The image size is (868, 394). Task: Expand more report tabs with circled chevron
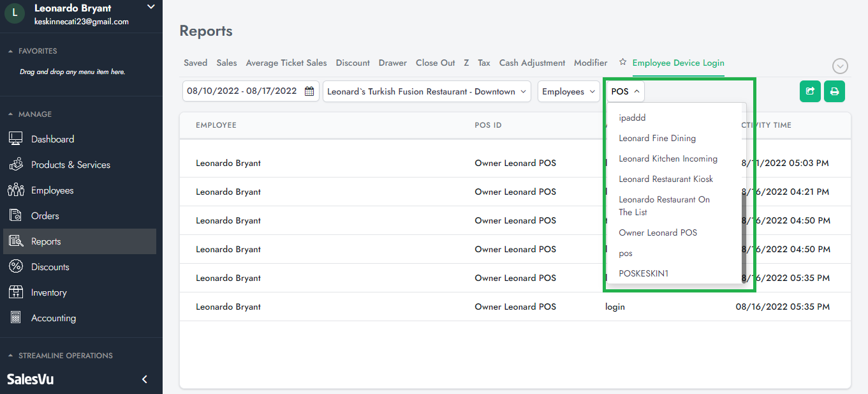click(x=840, y=66)
